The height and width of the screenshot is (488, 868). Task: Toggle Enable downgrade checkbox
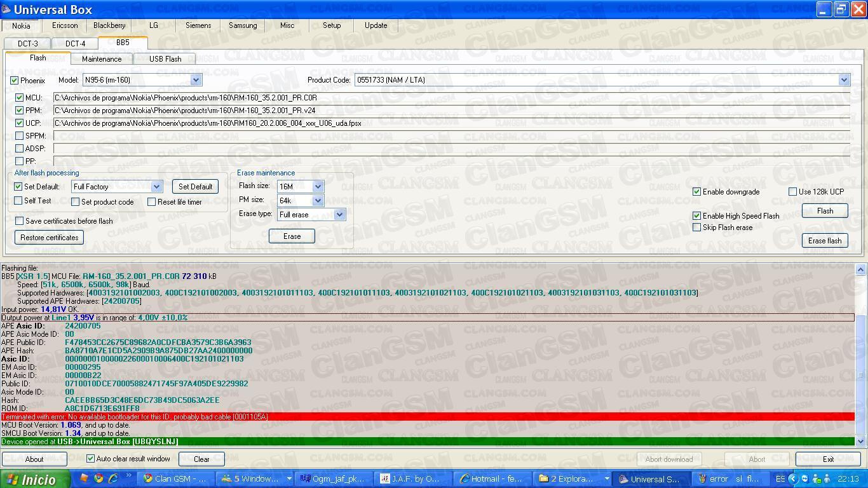(x=697, y=192)
